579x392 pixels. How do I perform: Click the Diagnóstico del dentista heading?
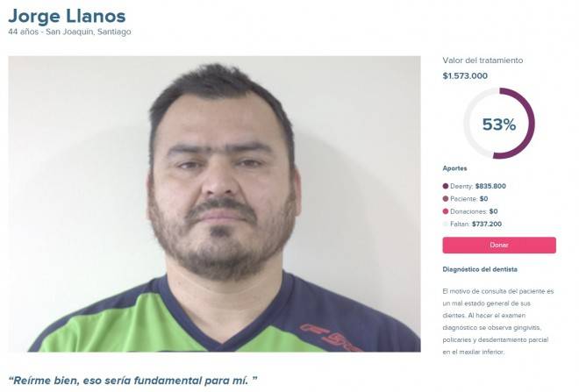click(480, 269)
